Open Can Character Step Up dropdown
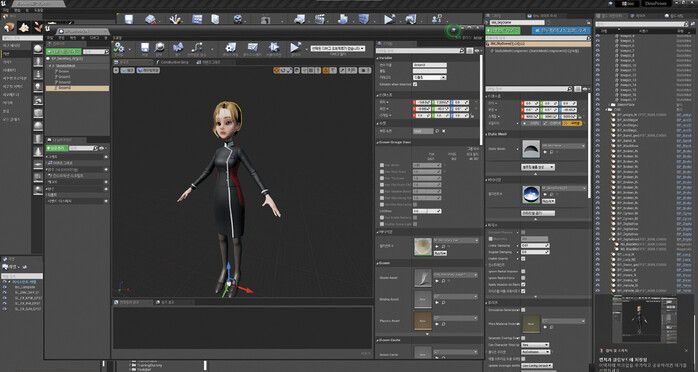698x372 pixels. click(x=535, y=345)
